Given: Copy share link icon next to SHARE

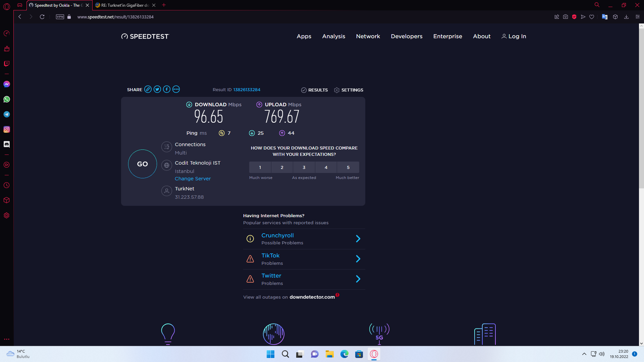Looking at the screenshot, I should click(148, 89).
